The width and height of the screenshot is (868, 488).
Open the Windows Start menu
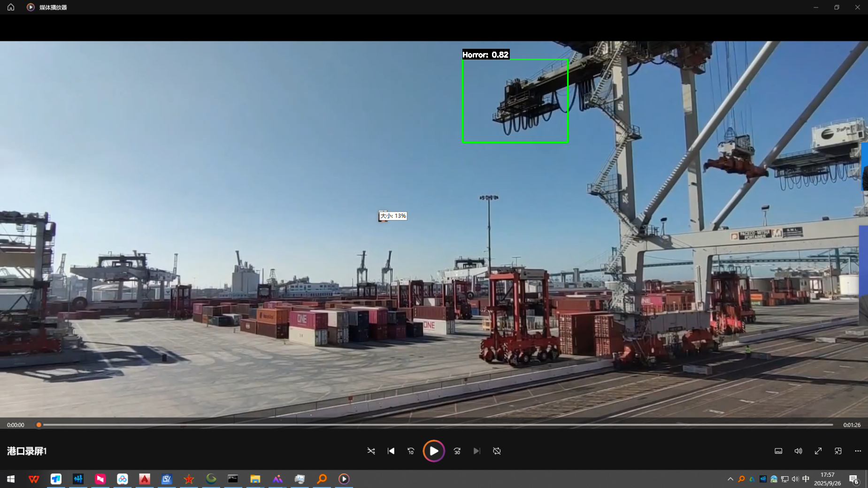pos(11,479)
